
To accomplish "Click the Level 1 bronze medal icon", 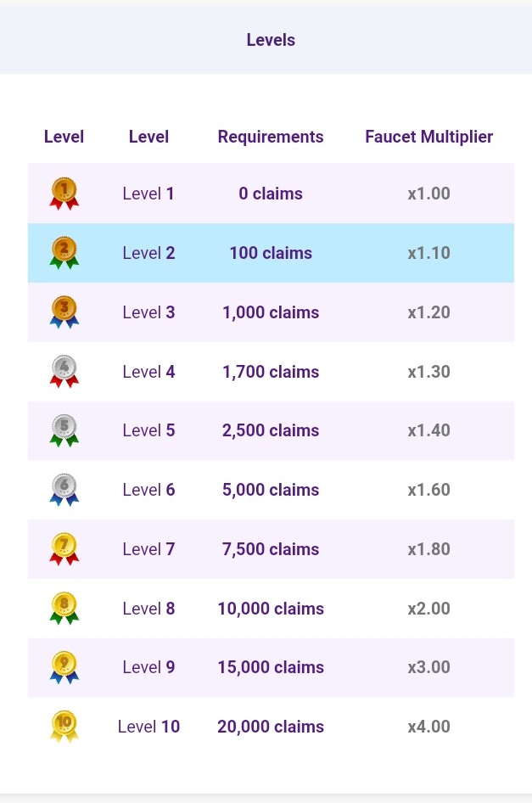I will click(64, 194).
